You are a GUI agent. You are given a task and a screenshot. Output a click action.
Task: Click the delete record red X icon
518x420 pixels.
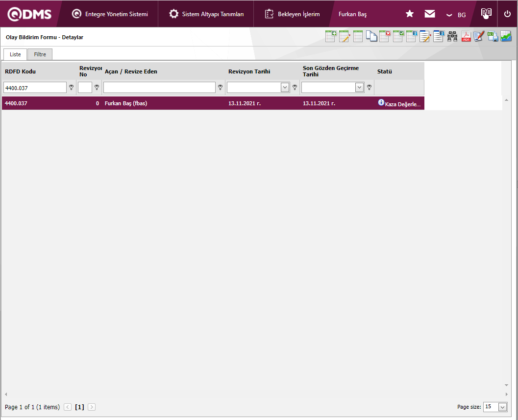click(x=385, y=36)
